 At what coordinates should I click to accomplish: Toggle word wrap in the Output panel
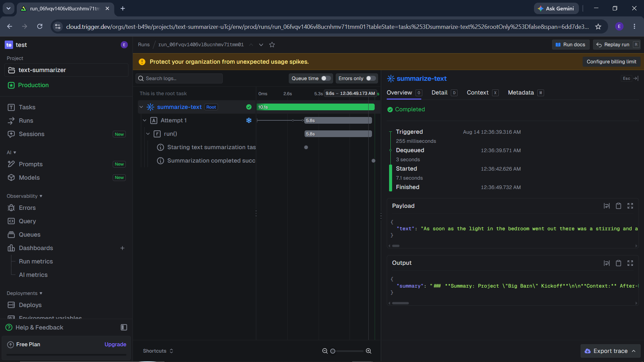click(x=607, y=263)
